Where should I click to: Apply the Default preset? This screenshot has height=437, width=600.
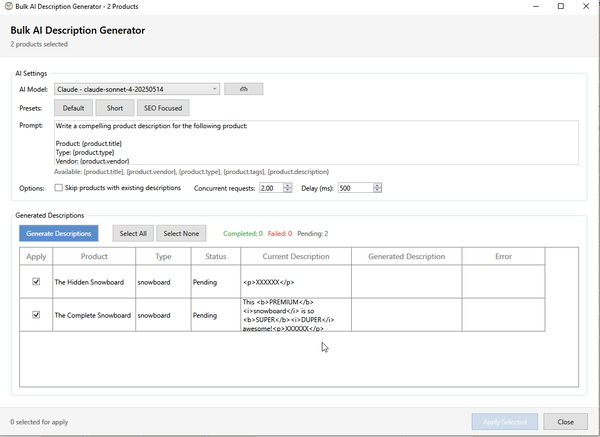pos(73,108)
